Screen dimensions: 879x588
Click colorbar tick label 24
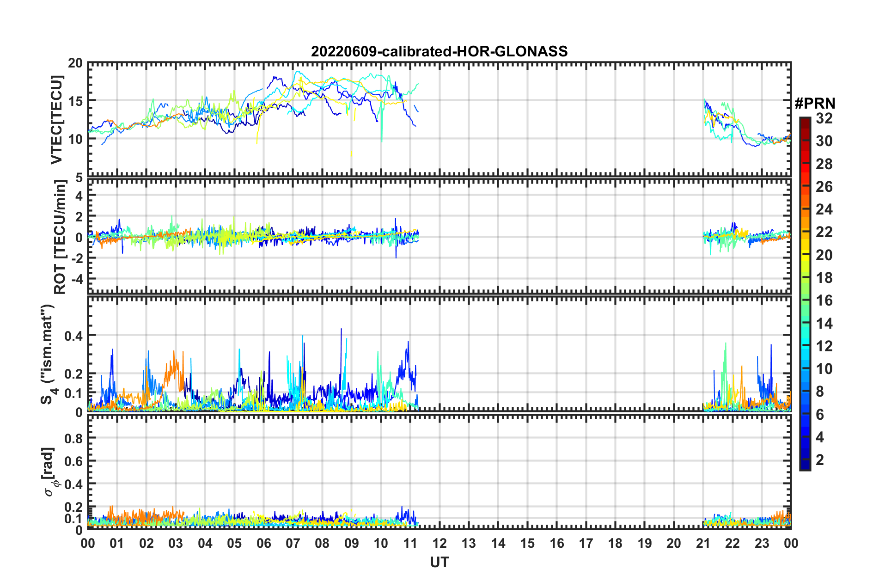pyautogui.click(x=824, y=209)
